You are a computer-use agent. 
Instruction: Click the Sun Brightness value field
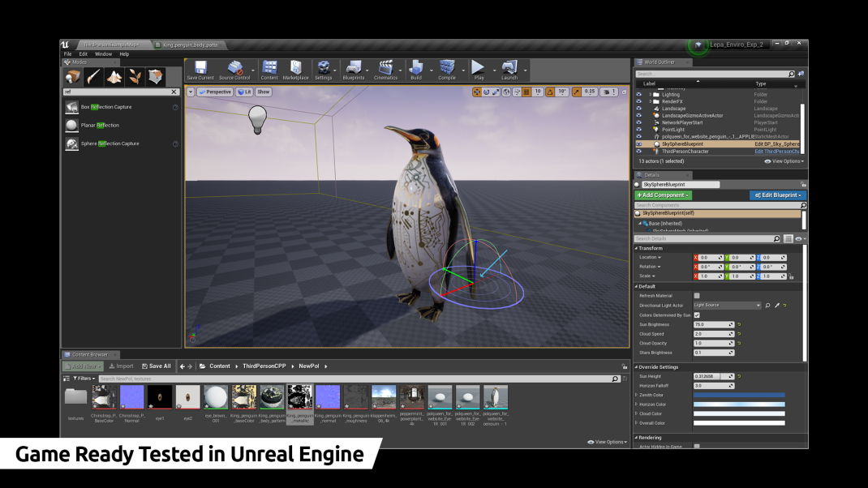tap(714, 325)
